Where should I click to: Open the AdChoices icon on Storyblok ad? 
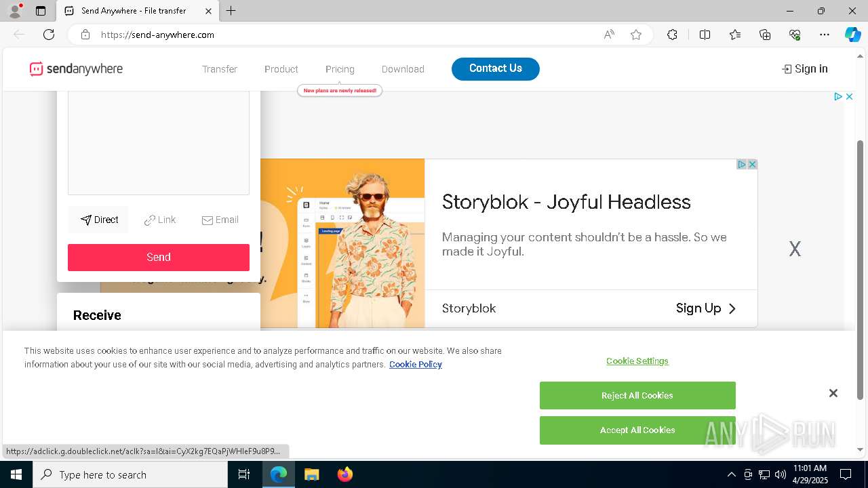(742, 164)
